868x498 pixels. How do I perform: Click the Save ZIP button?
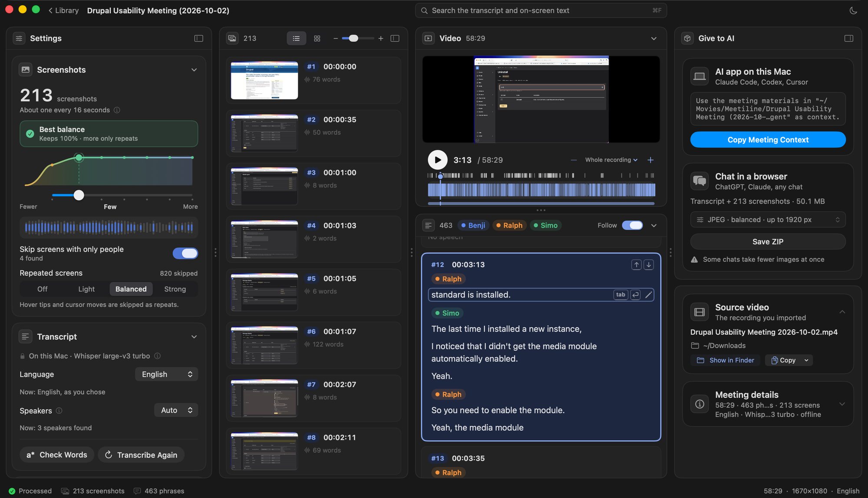(x=768, y=242)
